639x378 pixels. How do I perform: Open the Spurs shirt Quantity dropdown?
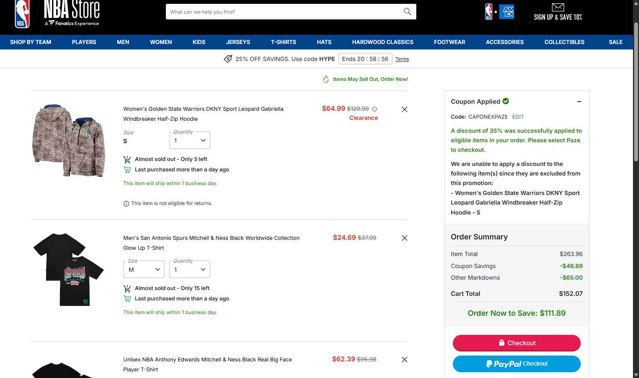coord(189,269)
